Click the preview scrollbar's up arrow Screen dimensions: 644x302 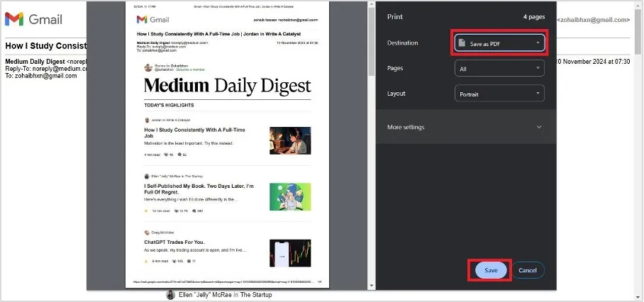371,4
